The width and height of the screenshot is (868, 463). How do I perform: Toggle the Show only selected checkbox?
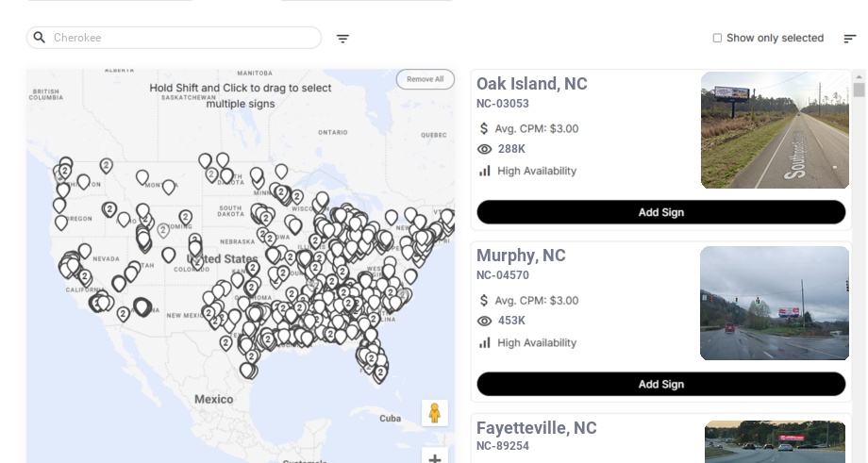(x=717, y=39)
